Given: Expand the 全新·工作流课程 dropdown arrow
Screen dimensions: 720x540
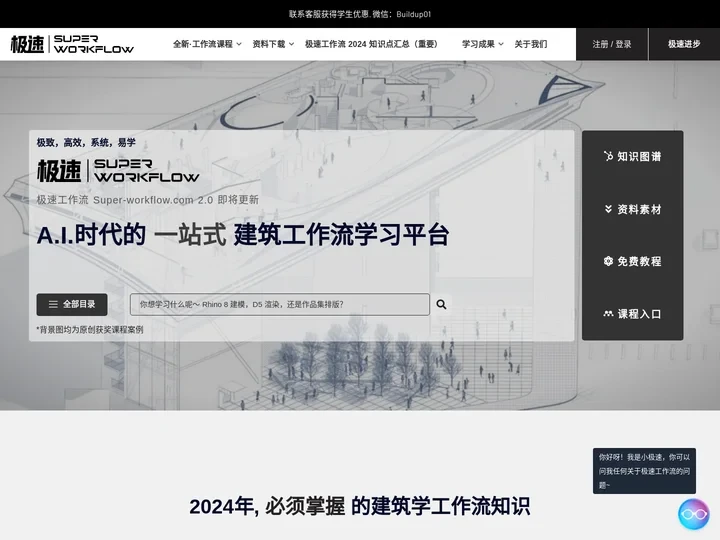Looking at the screenshot, I should click(239, 44).
